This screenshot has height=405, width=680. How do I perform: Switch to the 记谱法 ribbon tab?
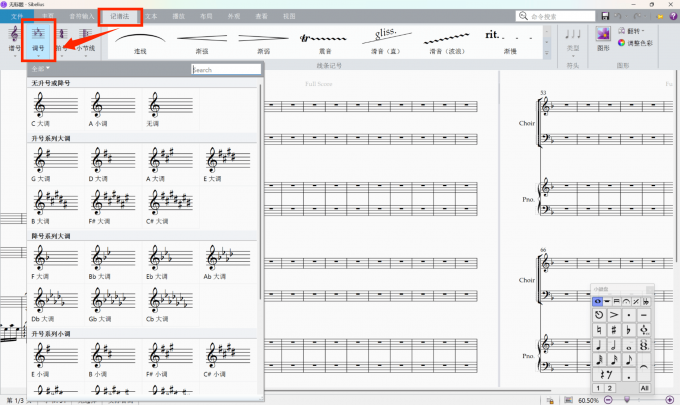(x=120, y=16)
